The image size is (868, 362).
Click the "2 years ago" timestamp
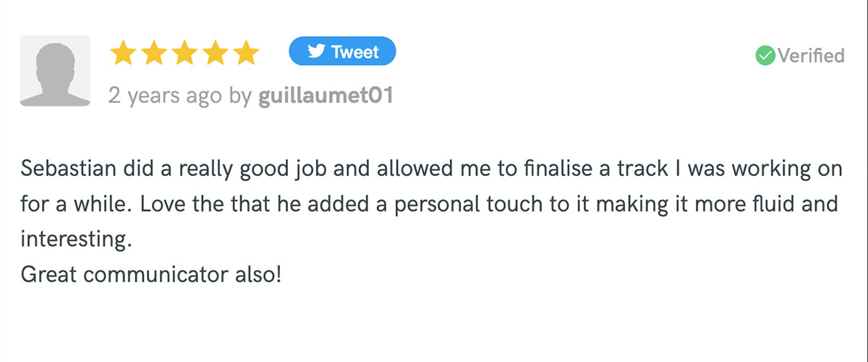point(165,95)
